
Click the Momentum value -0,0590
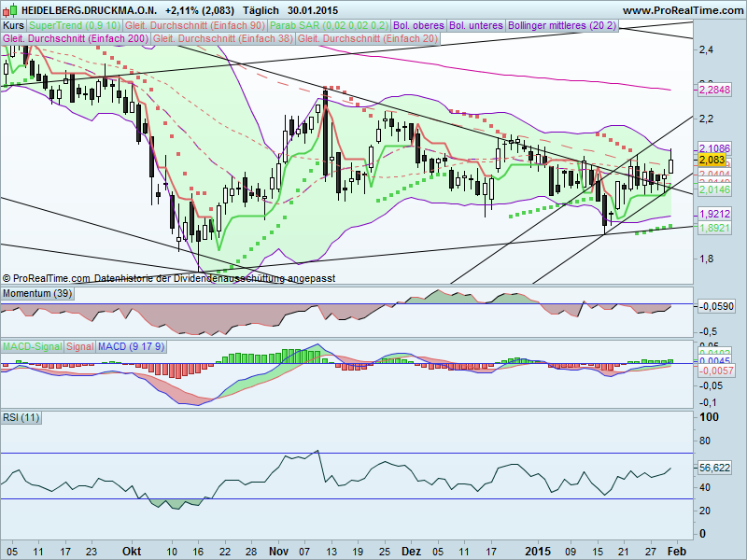coord(716,306)
